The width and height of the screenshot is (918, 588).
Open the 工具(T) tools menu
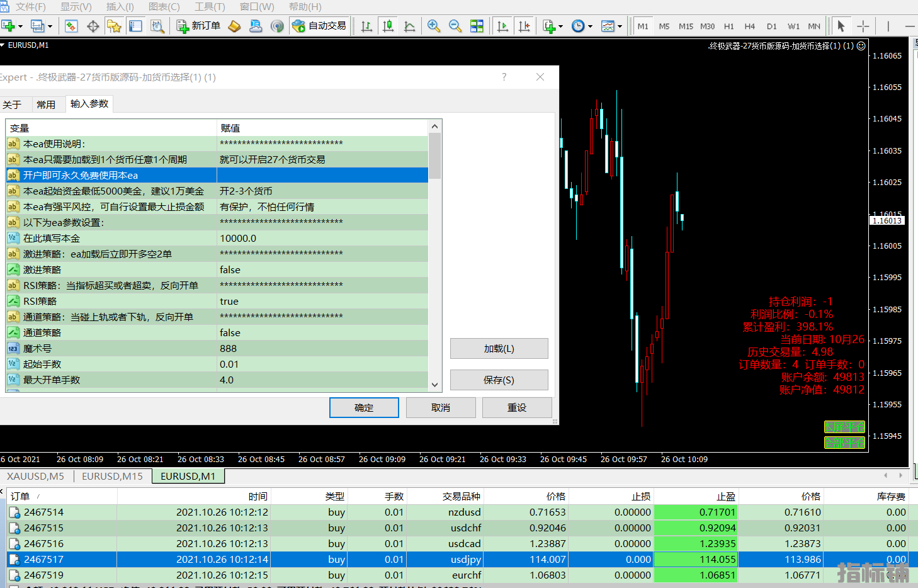click(210, 6)
